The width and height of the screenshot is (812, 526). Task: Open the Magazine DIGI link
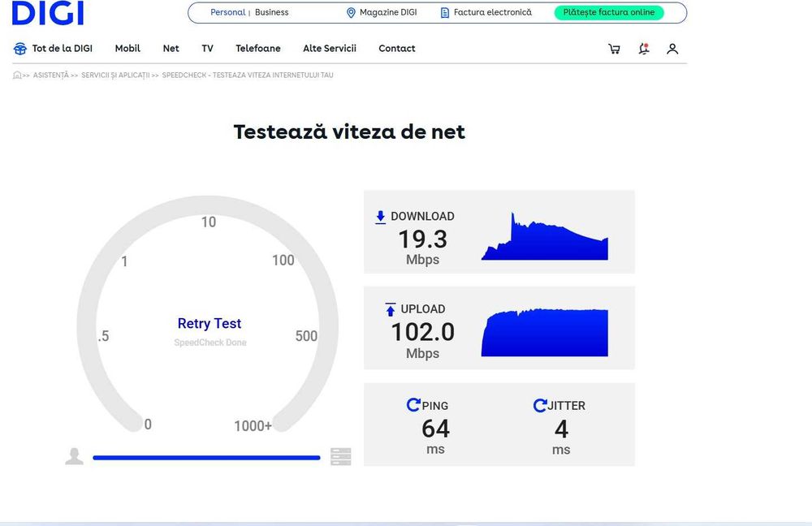click(382, 12)
